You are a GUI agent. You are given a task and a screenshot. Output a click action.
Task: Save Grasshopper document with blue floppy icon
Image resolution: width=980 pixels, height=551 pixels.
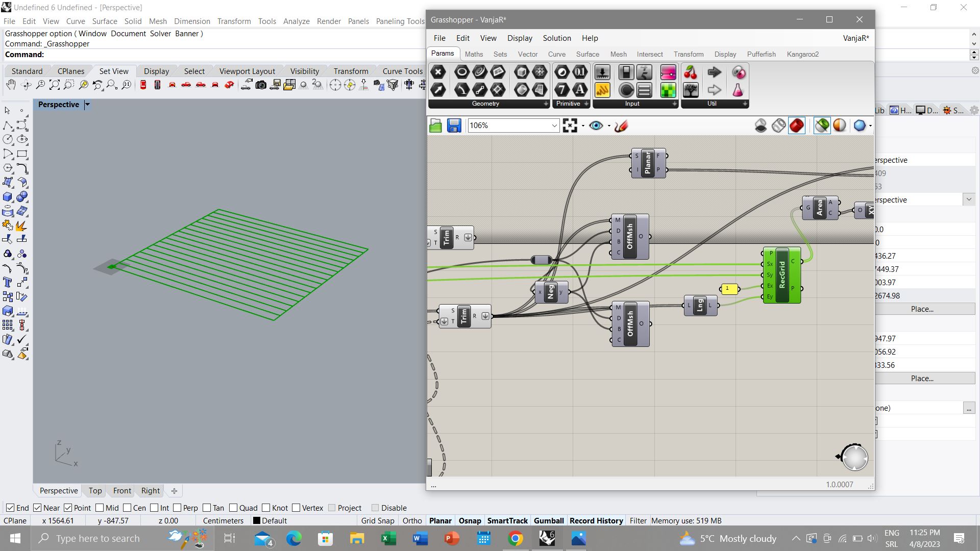pyautogui.click(x=454, y=126)
